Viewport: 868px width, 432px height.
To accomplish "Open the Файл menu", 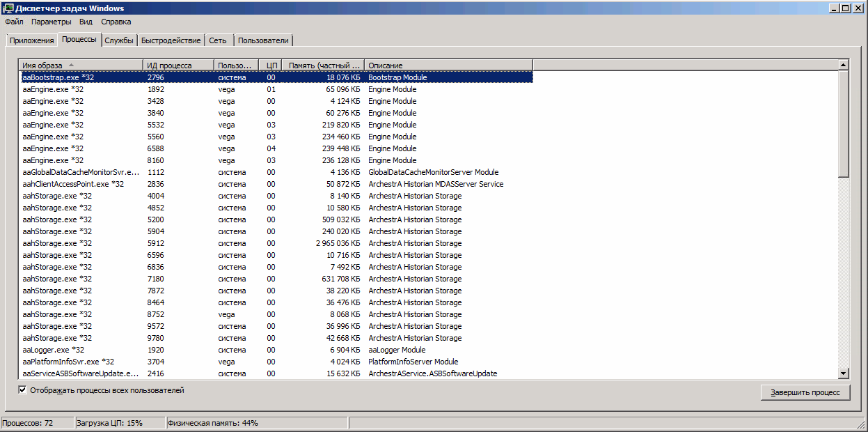I will [14, 22].
